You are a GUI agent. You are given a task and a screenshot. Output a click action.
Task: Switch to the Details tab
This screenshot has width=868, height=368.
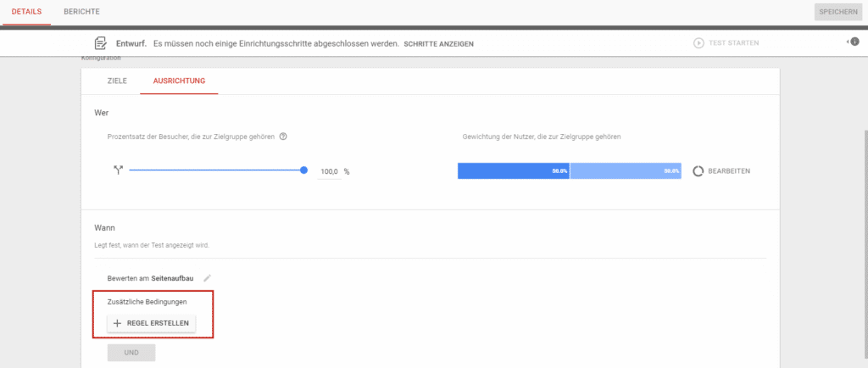point(26,12)
